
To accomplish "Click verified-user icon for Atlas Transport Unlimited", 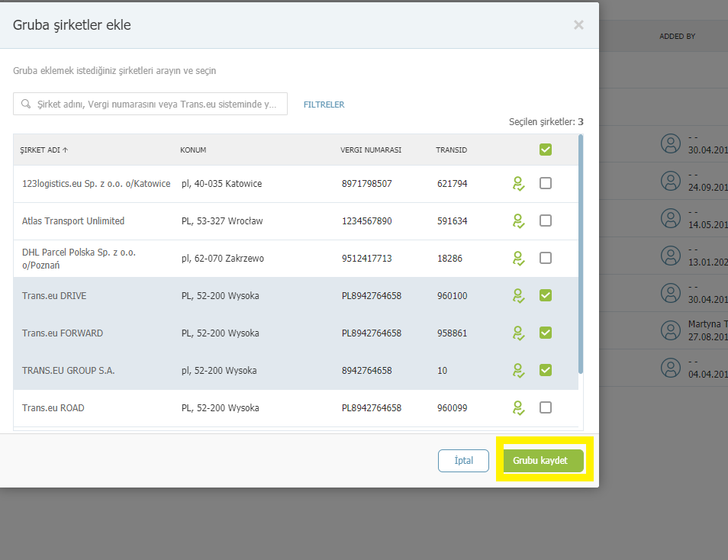I will tap(518, 221).
